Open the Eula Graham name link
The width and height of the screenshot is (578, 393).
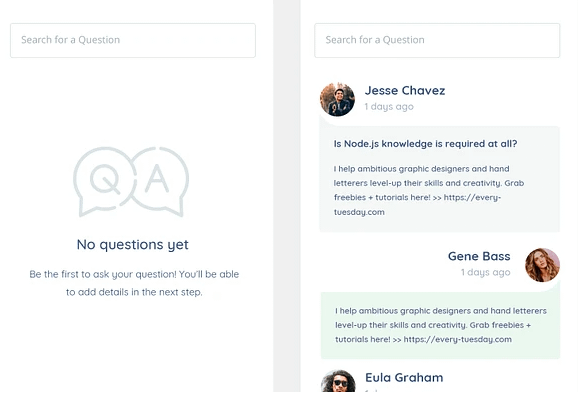coord(404,378)
